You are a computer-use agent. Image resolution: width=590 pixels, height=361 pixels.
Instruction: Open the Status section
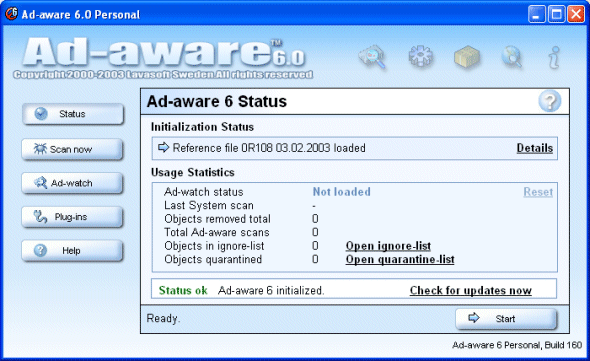click(x=73, y=114)
